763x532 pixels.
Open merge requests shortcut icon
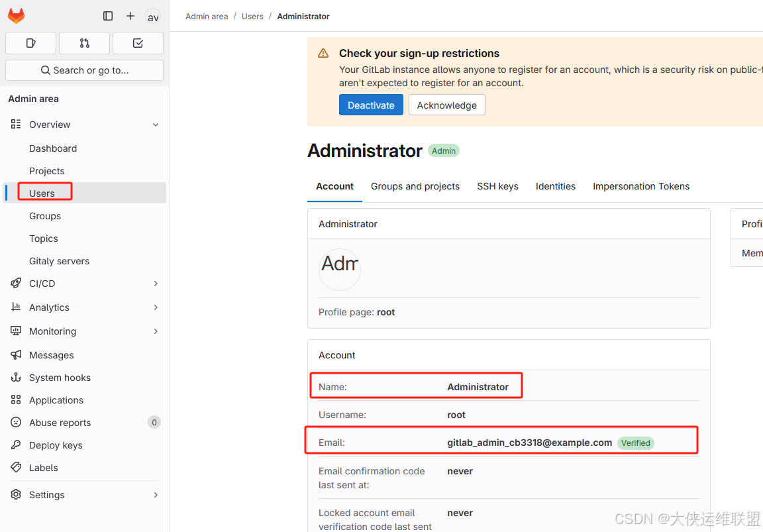84,43
